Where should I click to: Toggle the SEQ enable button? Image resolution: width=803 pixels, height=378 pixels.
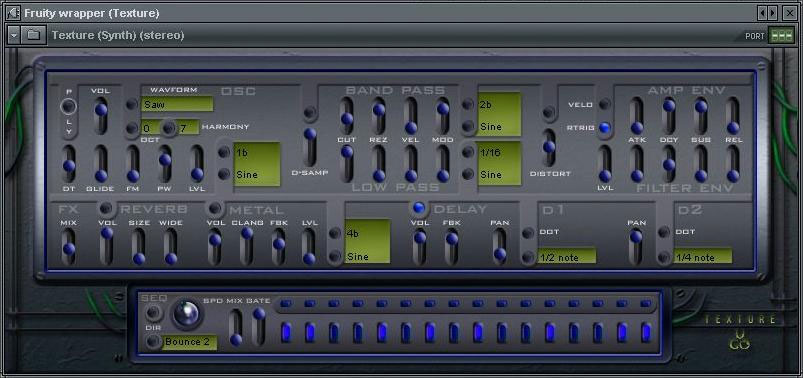pos(152,312)
